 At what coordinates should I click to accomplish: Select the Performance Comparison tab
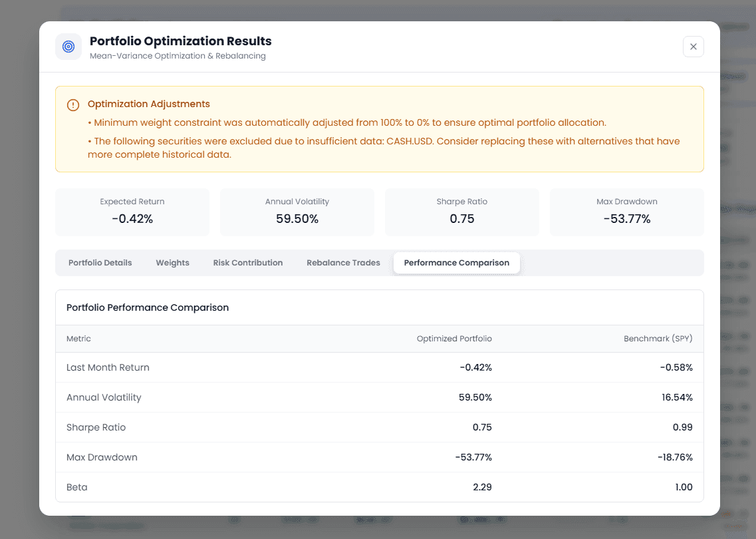(457, 263)
